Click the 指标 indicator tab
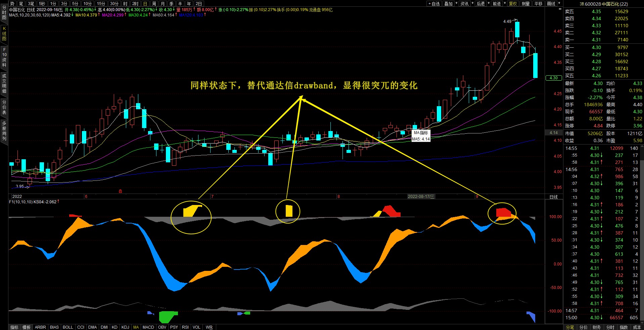The height and width of the screenshot is (330, 644). (14, 327)
